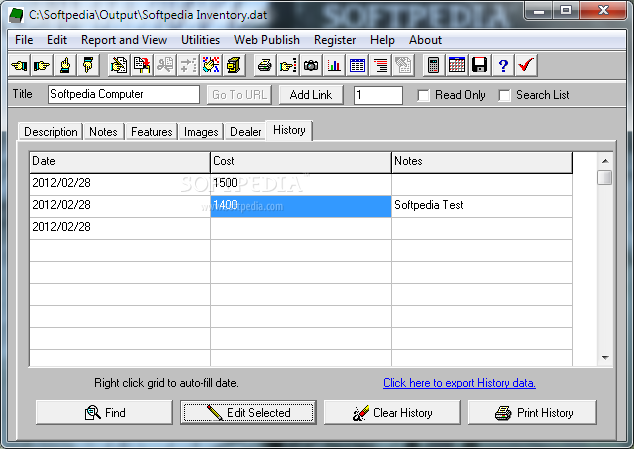This screenshot has width=634, height=449.
Task: Click the document-with-red-arrow toolbar icon
Action: click(142, 65)
